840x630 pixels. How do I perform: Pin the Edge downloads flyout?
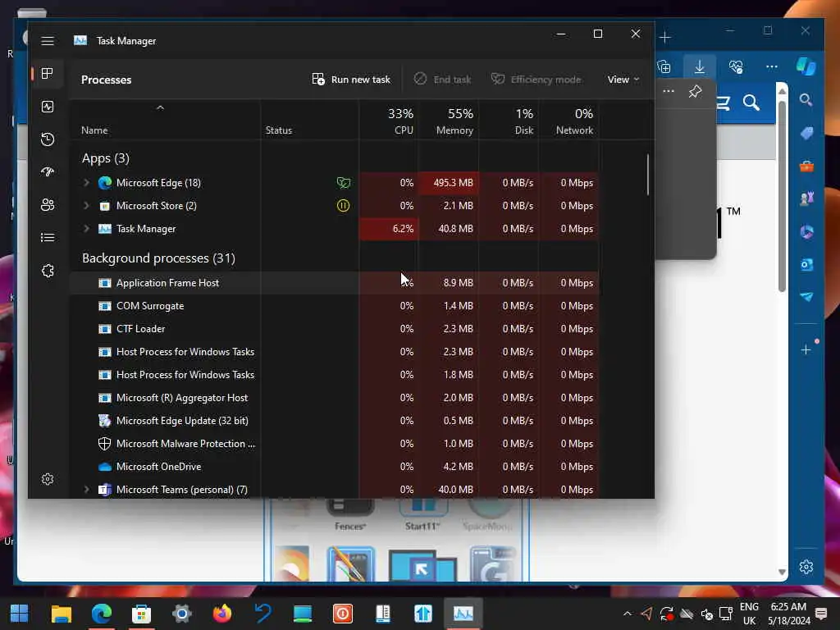pyautogui.click(x=695, y=91)
